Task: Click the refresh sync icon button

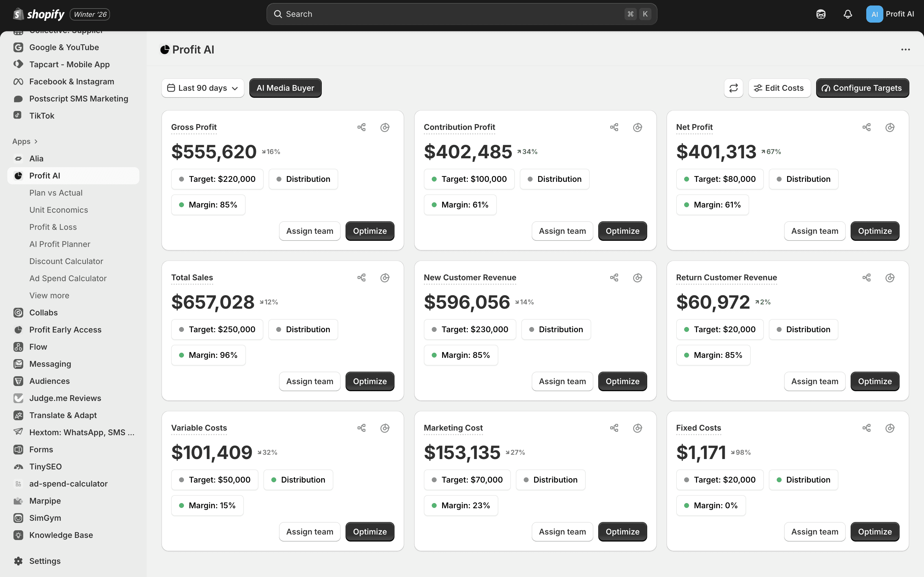Action: point(733,88)
